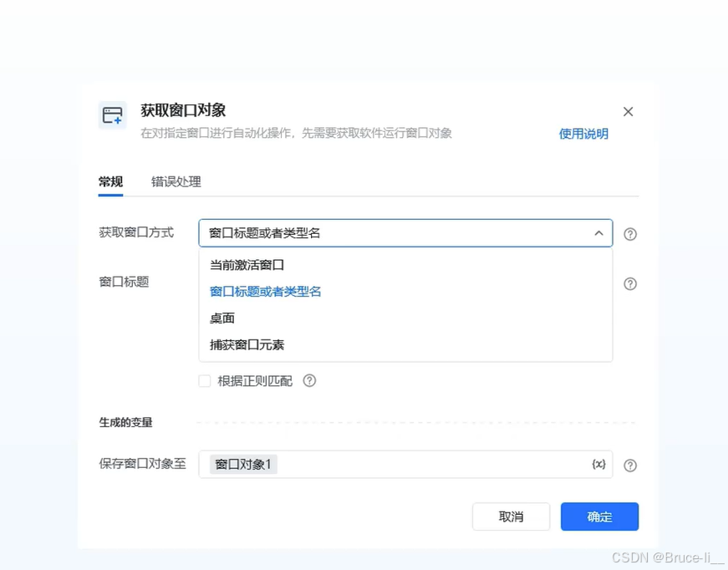
Task: Pick 捕获窗口元素 option in the list
Action: [405, 345]
